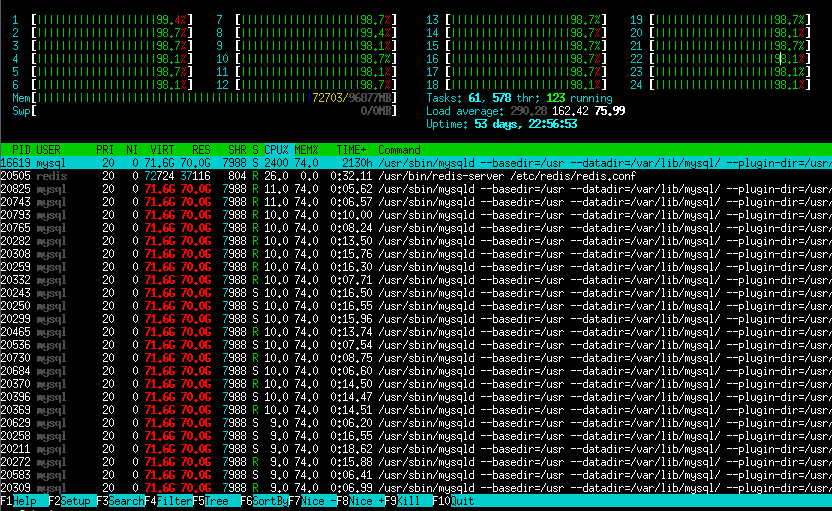
Task: Select mysqld thread row PID 20309
Action: tap(416, 488)
